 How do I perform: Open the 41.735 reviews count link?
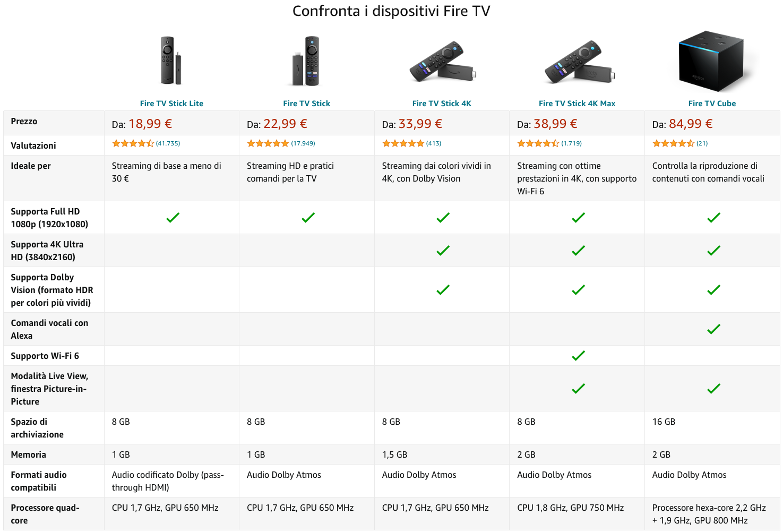[x=168, y=143]
